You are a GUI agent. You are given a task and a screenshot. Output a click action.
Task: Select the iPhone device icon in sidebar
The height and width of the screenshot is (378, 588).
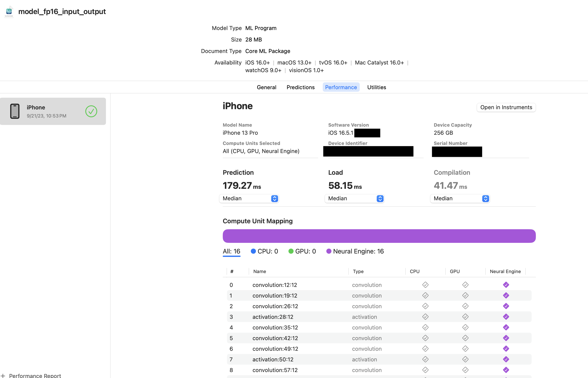pos(14,111)
